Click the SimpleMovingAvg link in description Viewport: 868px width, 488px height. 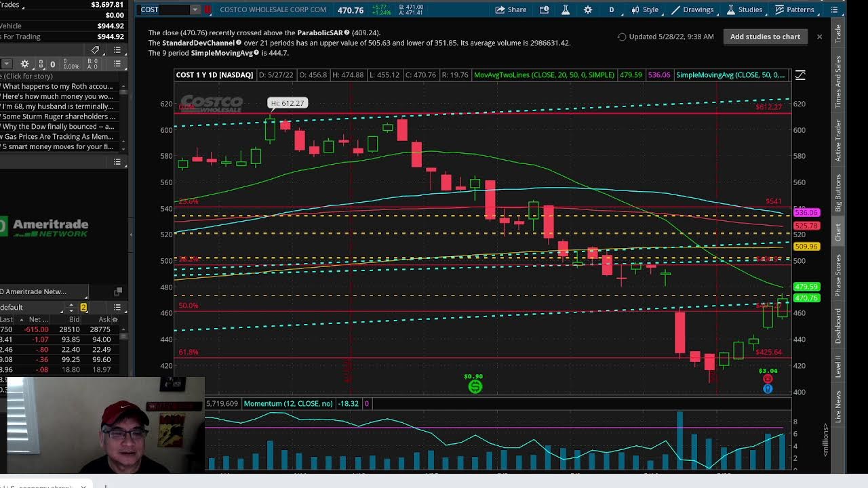[222, 53]
